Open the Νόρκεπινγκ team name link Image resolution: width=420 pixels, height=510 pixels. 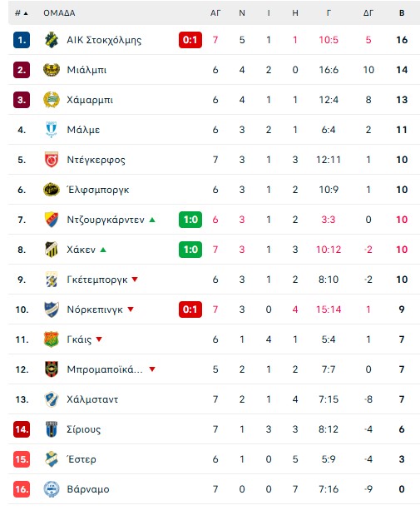tap(95, 309)
